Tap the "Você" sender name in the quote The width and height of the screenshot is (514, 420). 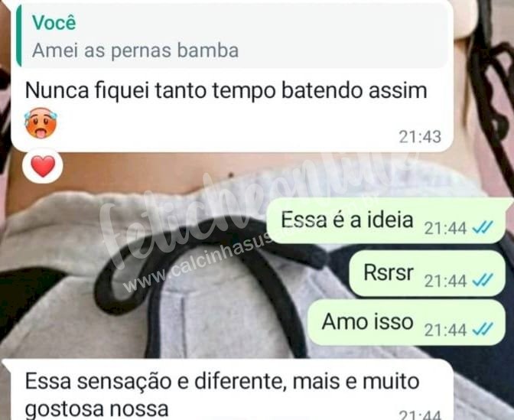54,22
